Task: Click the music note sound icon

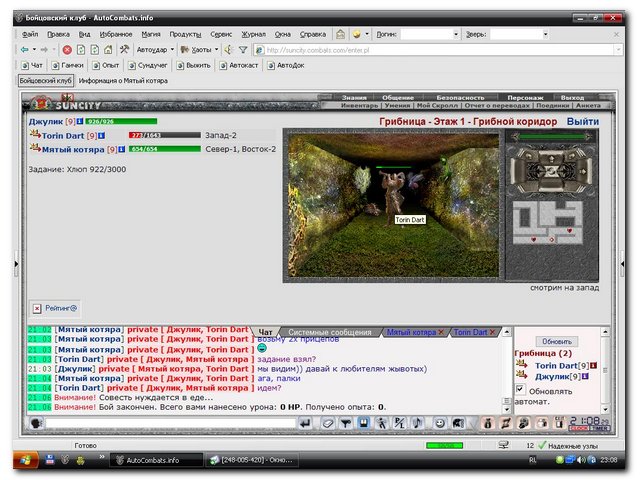Action: click(x=417, y=423)
